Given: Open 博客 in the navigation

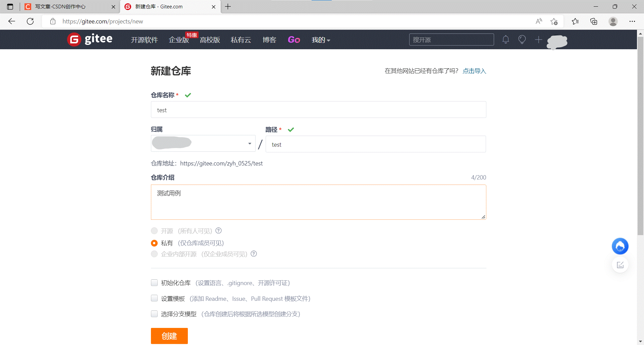Looking at the screenshot, I should 269,40.
